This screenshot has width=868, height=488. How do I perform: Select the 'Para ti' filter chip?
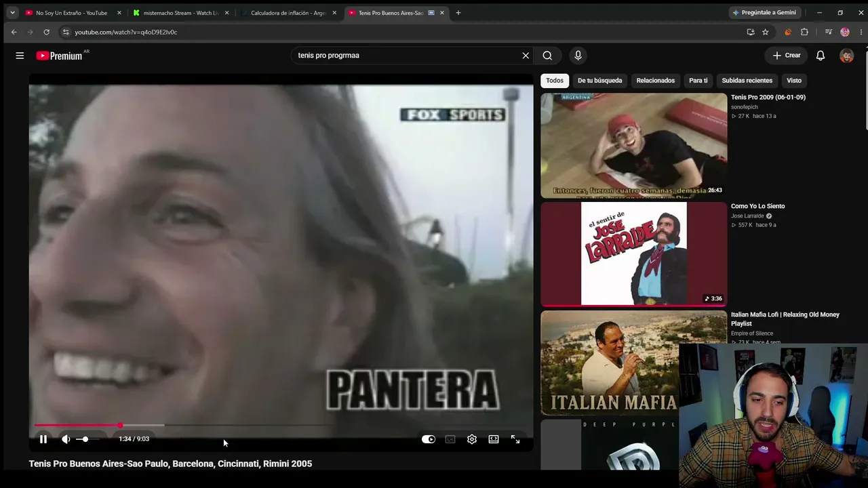click(x=698, y=81)
